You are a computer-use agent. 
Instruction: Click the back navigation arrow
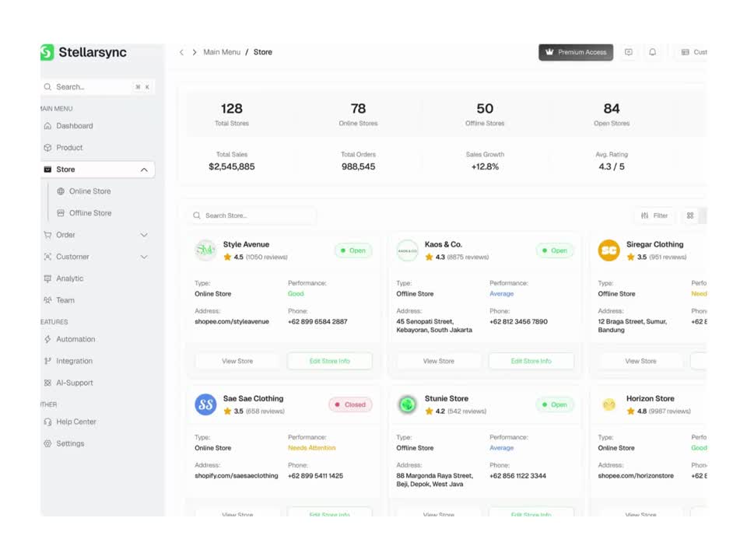(x=182, y=52)
